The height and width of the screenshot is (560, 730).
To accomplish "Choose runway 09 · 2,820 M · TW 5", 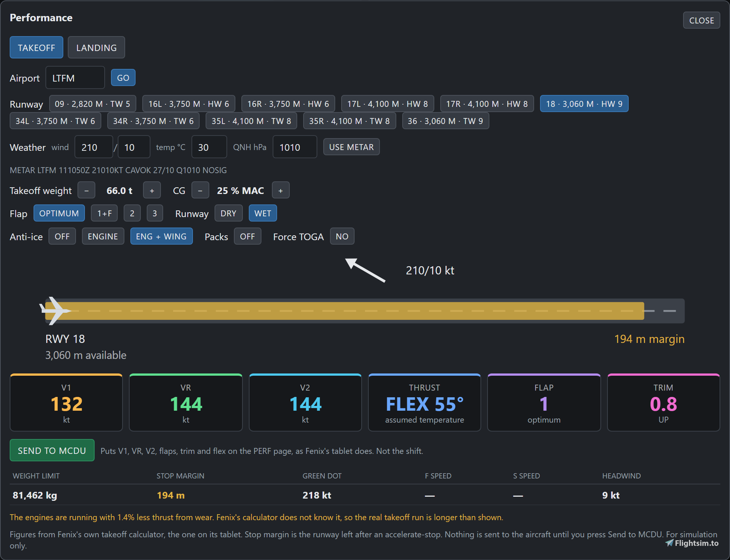I will pos(92,104).
